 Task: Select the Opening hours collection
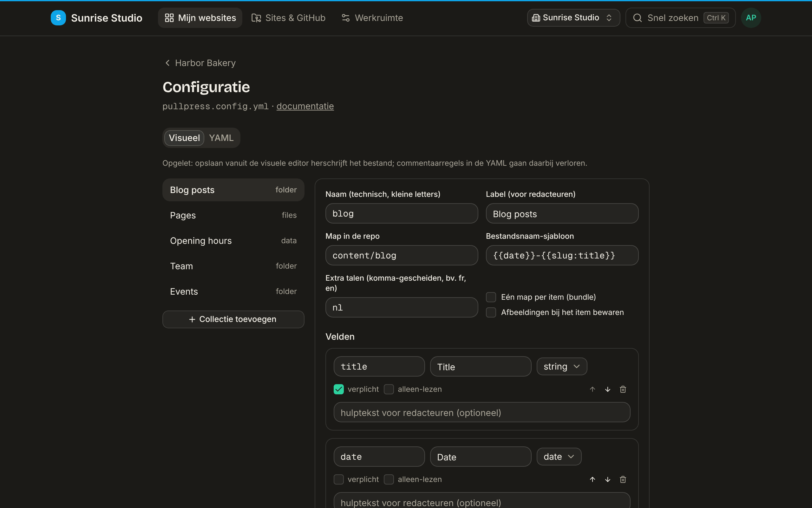pyautogui.click(x=233, y=241)
